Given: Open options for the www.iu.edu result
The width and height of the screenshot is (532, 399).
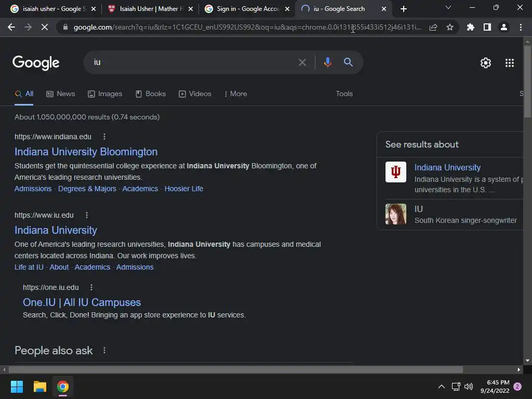Looking at the screenshot, I should (x=87, y=215).
